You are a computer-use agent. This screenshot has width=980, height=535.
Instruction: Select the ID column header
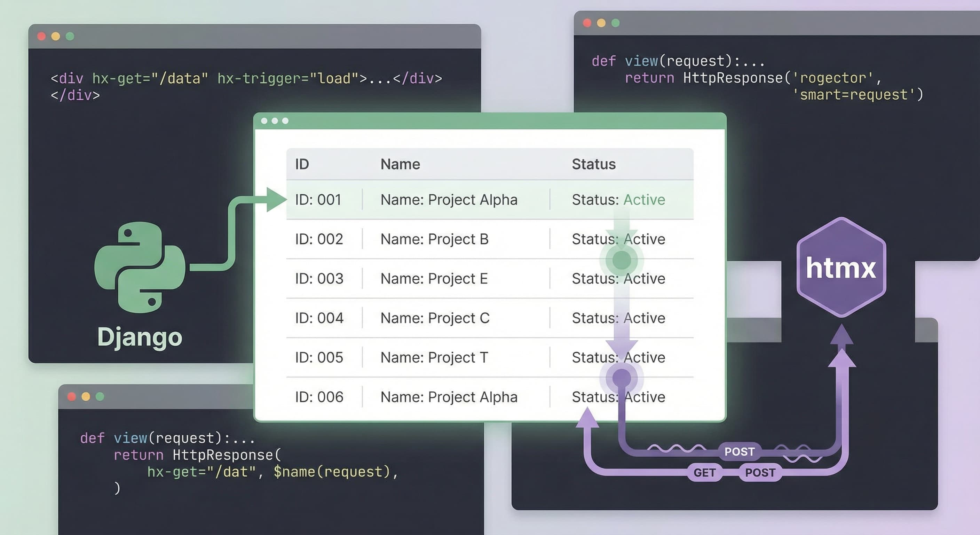pyautogui.click(x=302, y=164)
